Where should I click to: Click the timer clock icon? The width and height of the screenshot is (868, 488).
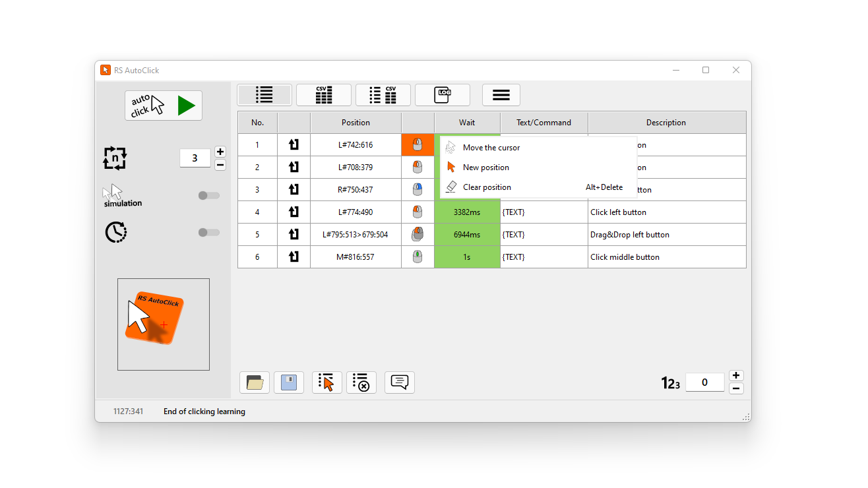115,232
